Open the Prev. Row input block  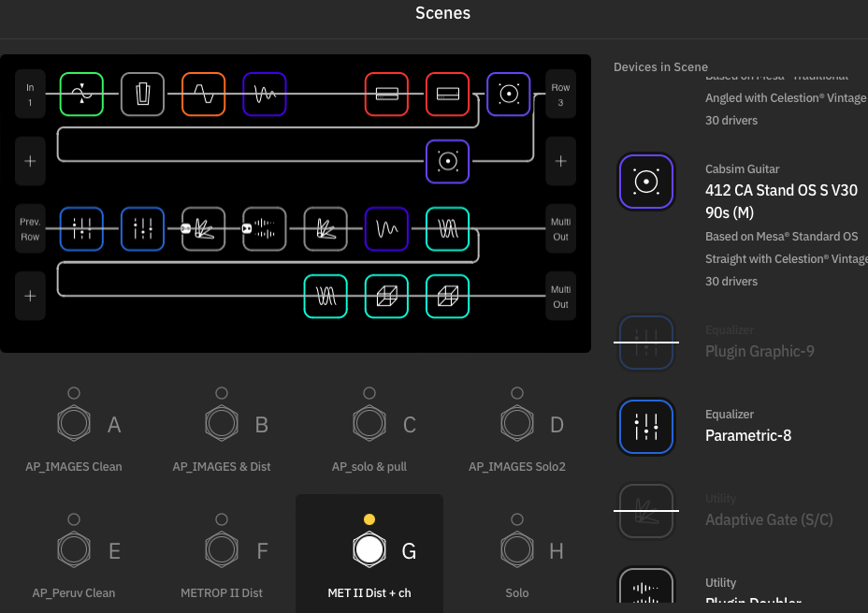30,228
